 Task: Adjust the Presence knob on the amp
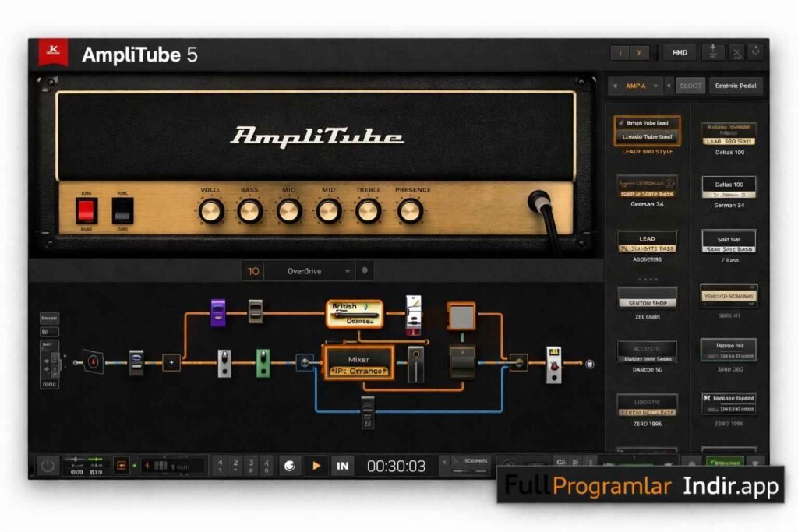(411, 209)
